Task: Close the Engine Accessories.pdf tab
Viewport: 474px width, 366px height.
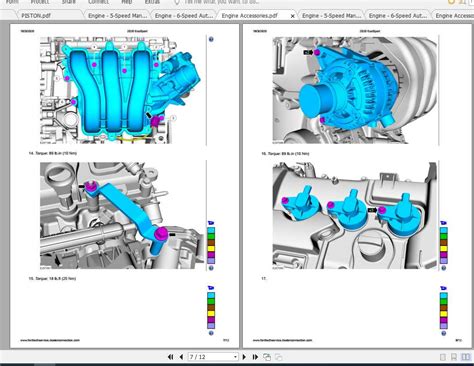Action: click(x=292, y=16)
